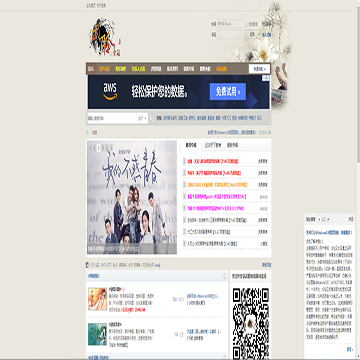
Task: Click the home icon in the breadcrumb
Action: [88, 133]
